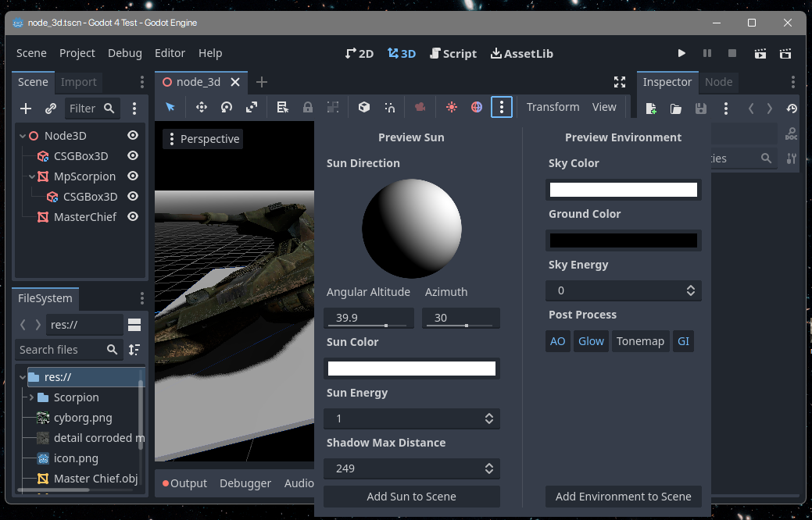Pause the running project
The image size is (812, 520).
[x=706, y=53]
